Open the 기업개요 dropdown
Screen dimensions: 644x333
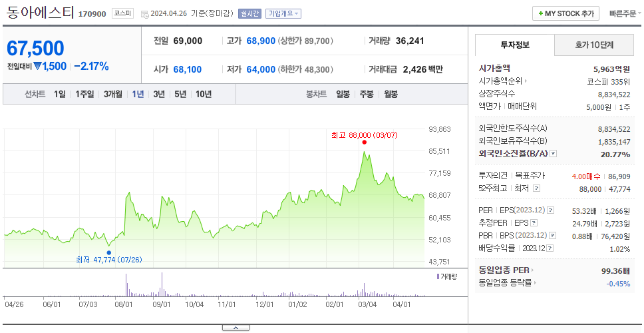283,13
